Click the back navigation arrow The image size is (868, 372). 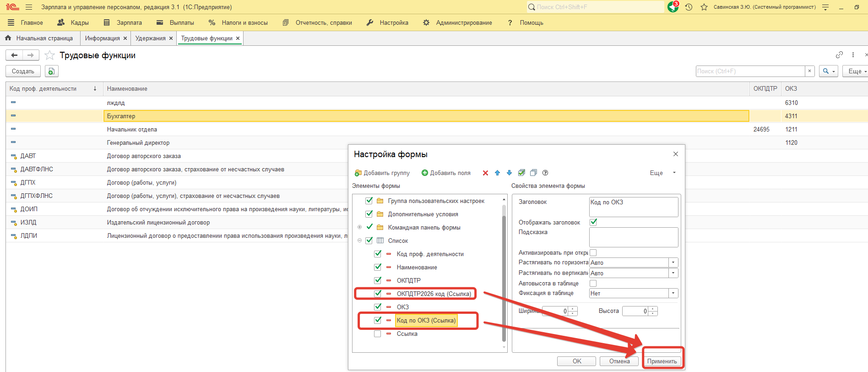pyautogui.click(x=14, y=55)
